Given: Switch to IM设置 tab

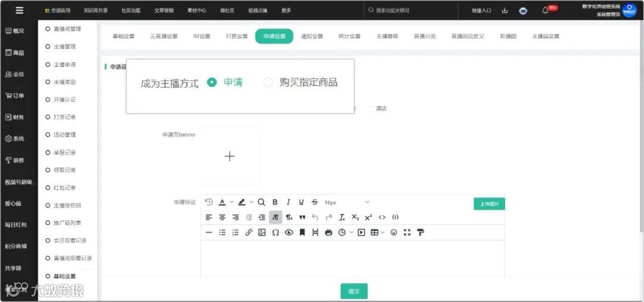Looking at the screenshot, I should pos(202,36).
